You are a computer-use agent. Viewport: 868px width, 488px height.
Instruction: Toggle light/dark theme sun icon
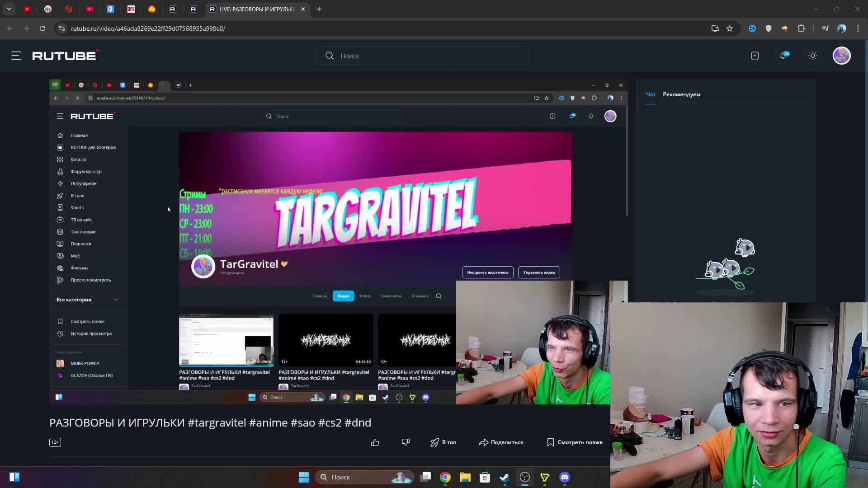[813, 56]
